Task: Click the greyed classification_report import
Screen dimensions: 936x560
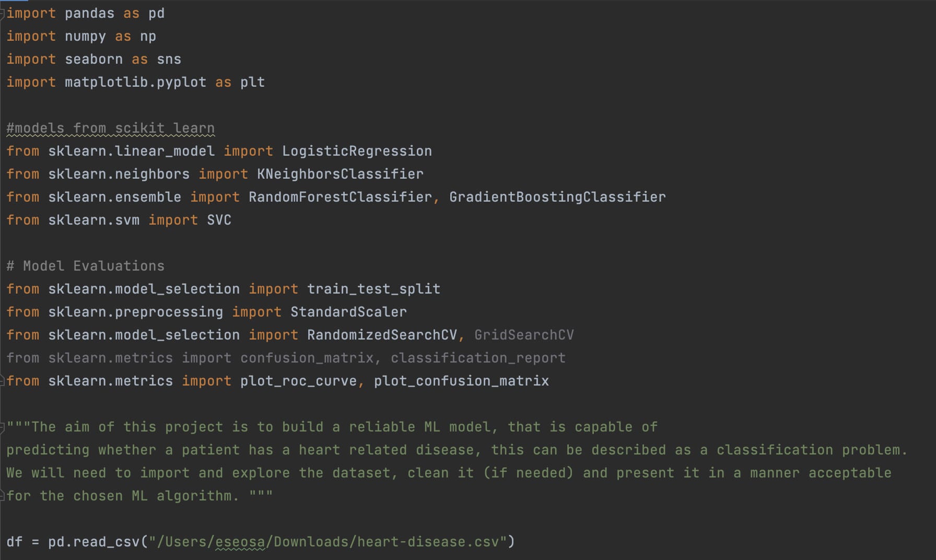Action: coord(478,358)
